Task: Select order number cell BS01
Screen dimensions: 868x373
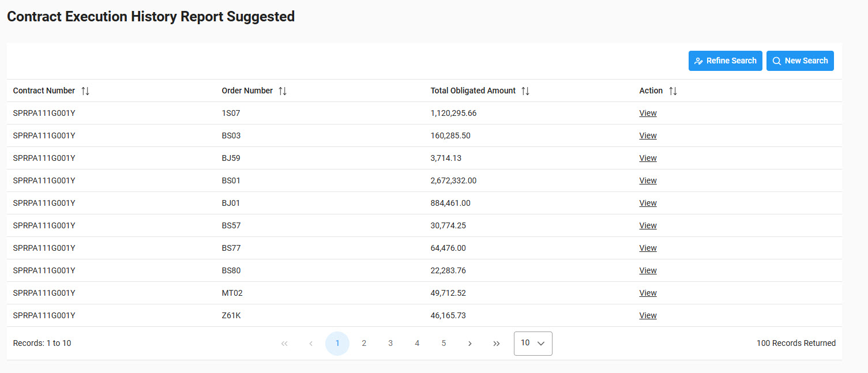Action: pos(231,181)
